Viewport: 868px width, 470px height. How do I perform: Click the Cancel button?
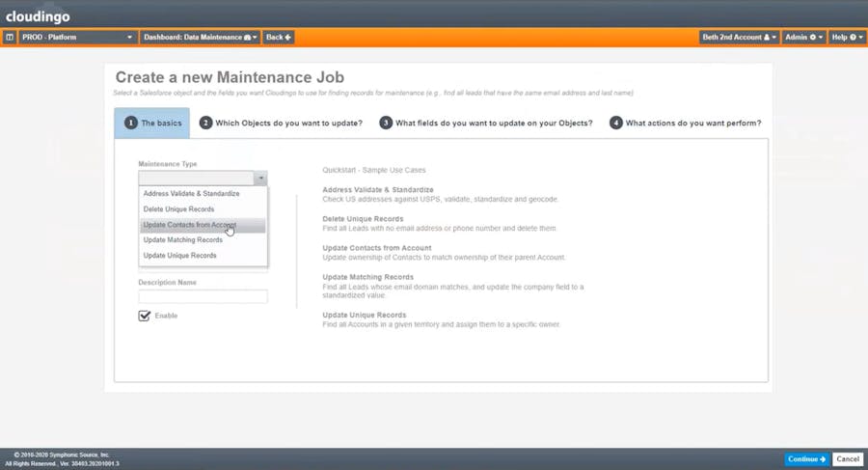(848, 459)
